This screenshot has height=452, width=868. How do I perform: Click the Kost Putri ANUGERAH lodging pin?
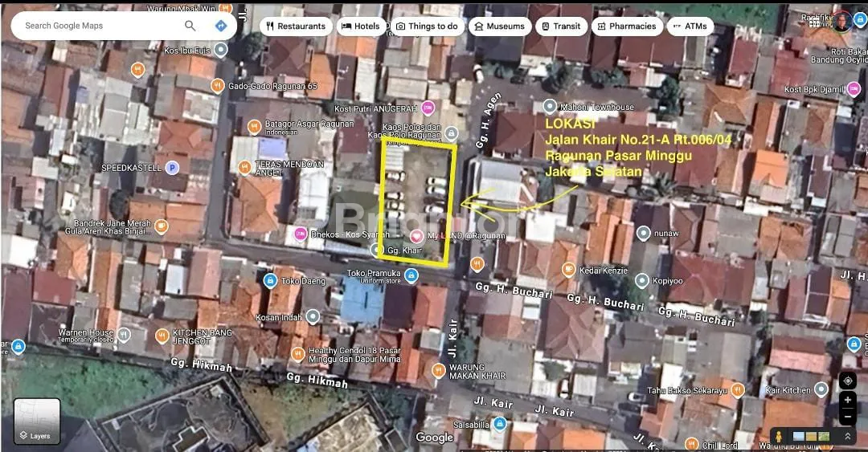click(x=428, y=108)
